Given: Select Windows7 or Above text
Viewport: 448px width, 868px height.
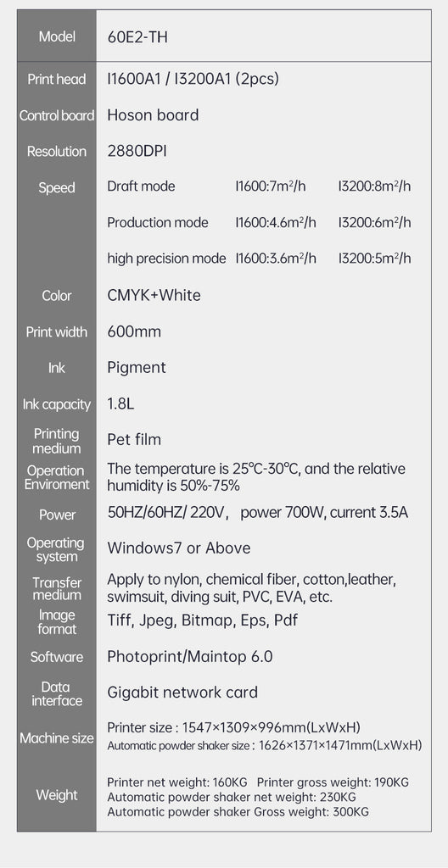Looking at the screenshot, I should pyautogui.click(x=179, y=548).
